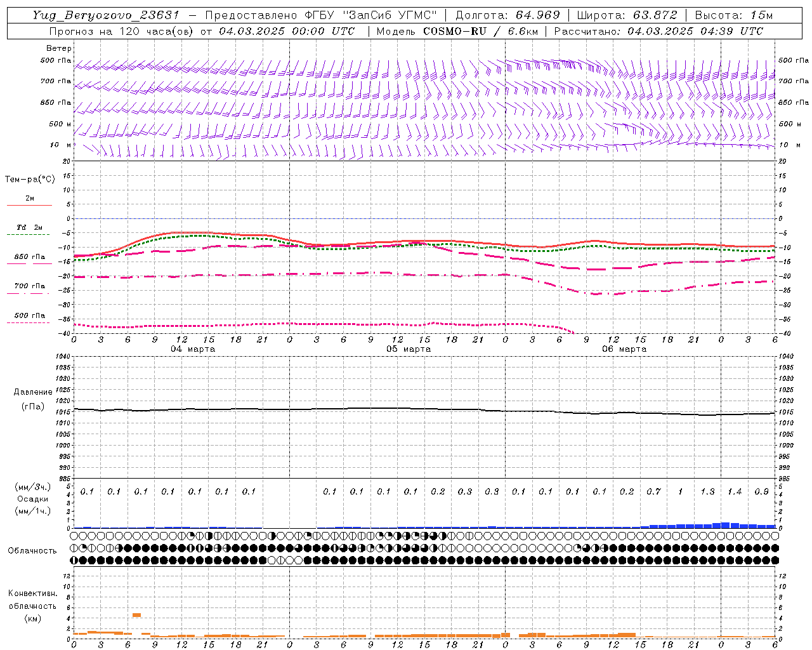The image size is (812, 650).
Task: Click the (мм/1ч.) units label
Action: 32,511
